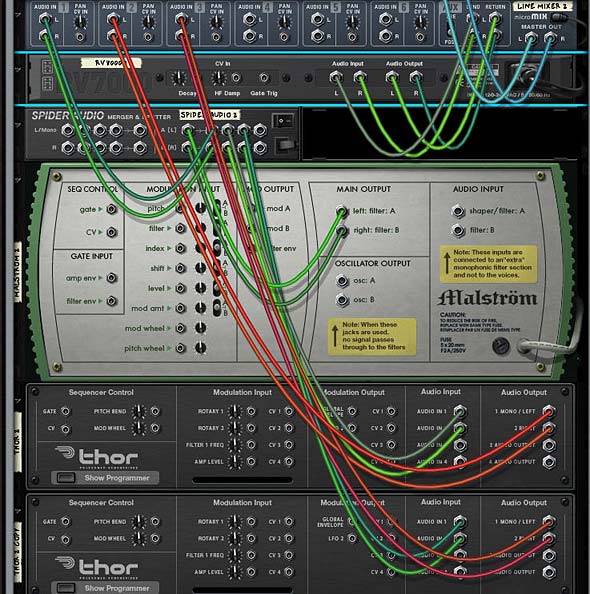Click the Malström fuse holder
The width and height of the screenshot is (590, 594).
(x=501, y=345)
